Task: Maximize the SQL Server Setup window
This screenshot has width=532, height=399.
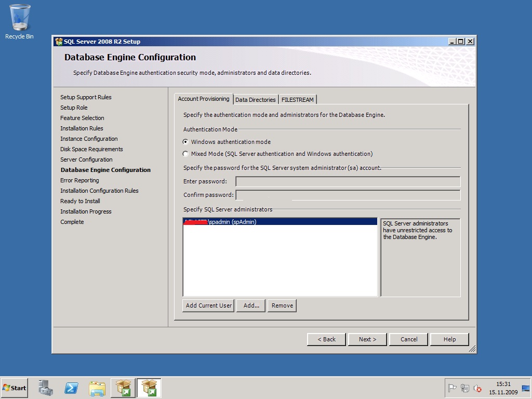Action: click(x=460, y=42)
